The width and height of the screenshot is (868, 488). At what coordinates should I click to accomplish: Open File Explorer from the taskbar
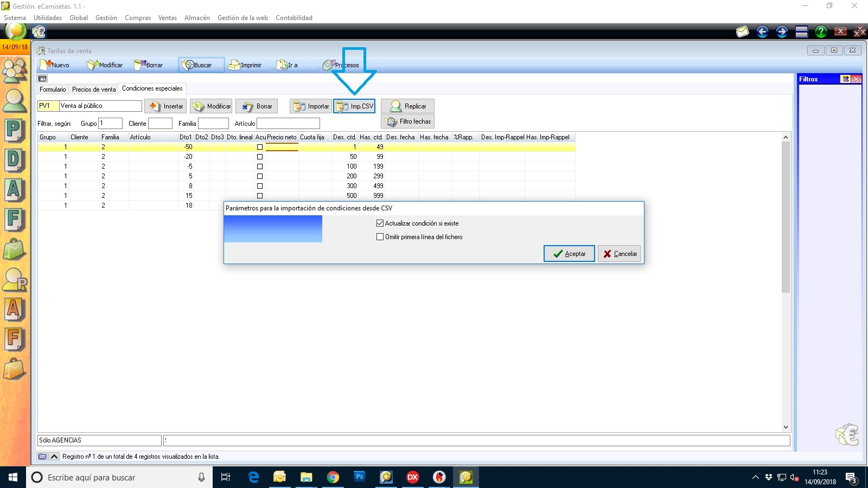coord(307,477)
